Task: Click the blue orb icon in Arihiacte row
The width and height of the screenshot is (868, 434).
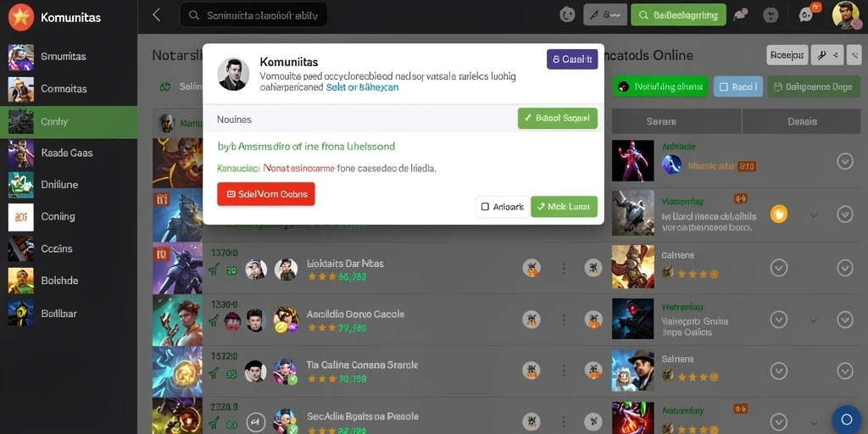Action: coord(671,164)
